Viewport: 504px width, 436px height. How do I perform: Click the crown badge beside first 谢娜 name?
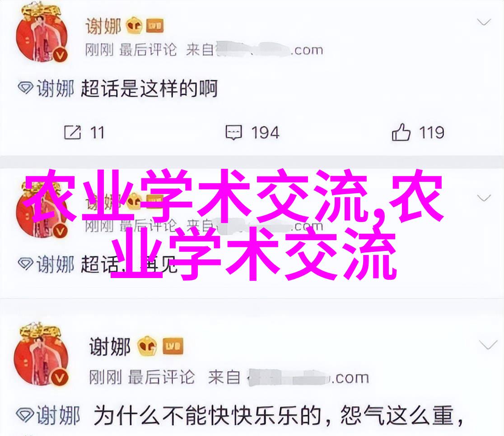click(134, 26)
